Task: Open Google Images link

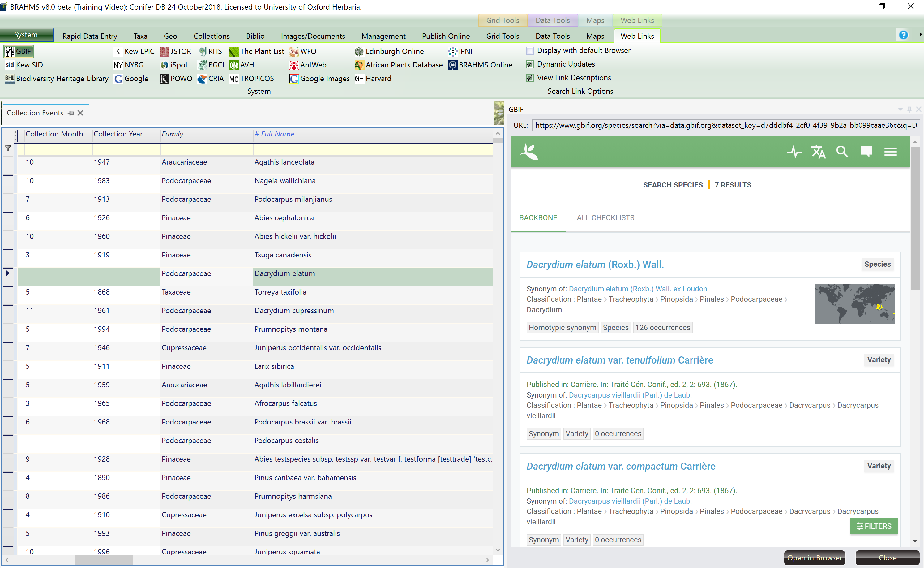Action: [x=319, y=79]
